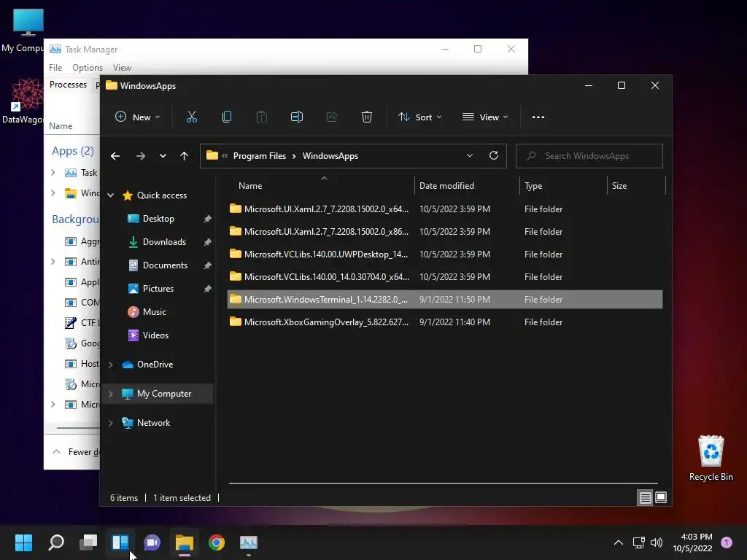
Task: Go forward using the forward arrow
Action: 141,156
